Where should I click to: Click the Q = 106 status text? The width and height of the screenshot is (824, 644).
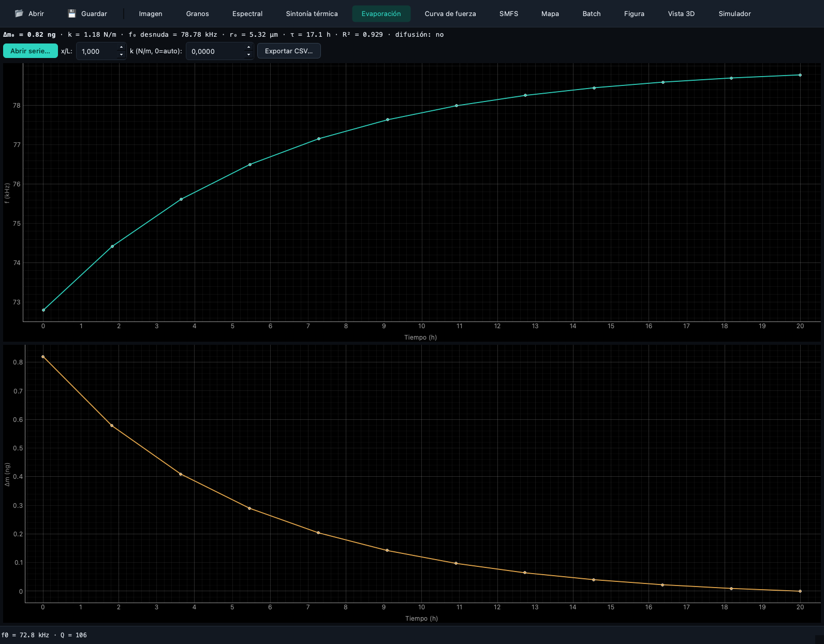[x=73, y=635]
